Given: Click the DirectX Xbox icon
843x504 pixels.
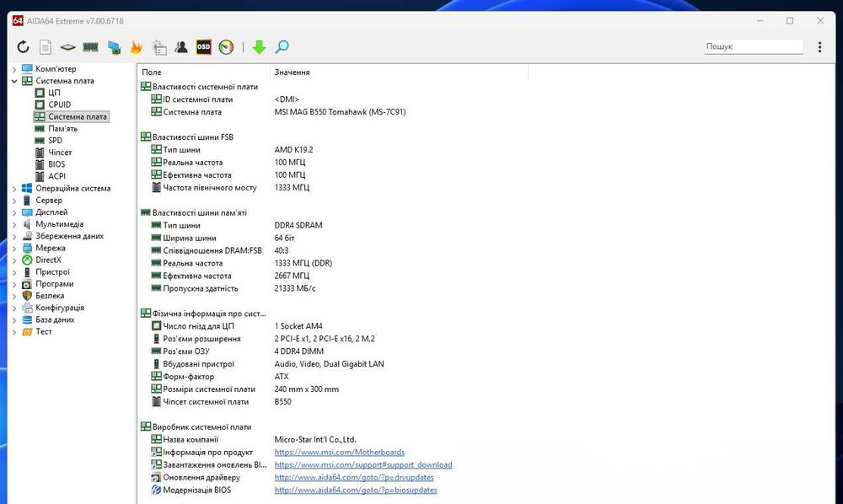Looking at the screenshot, I should [27, 260].
